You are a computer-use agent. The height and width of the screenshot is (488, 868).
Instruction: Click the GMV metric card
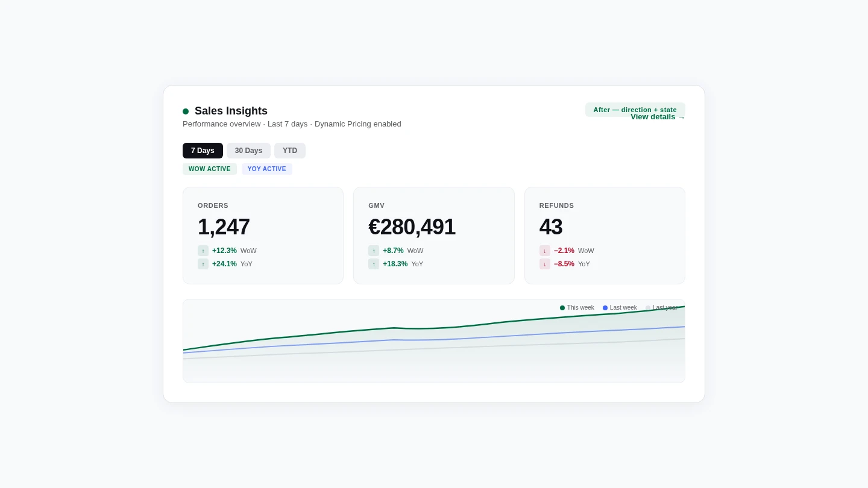(x=433, y=235)
